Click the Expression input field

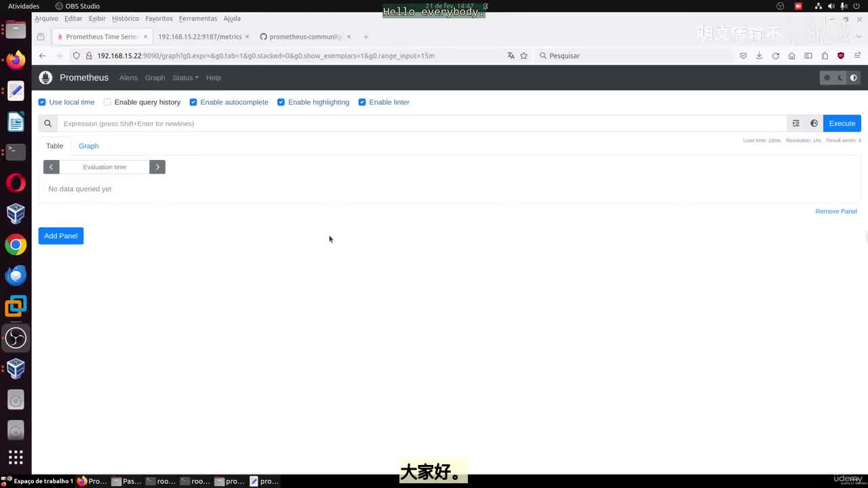pos(422,123)
